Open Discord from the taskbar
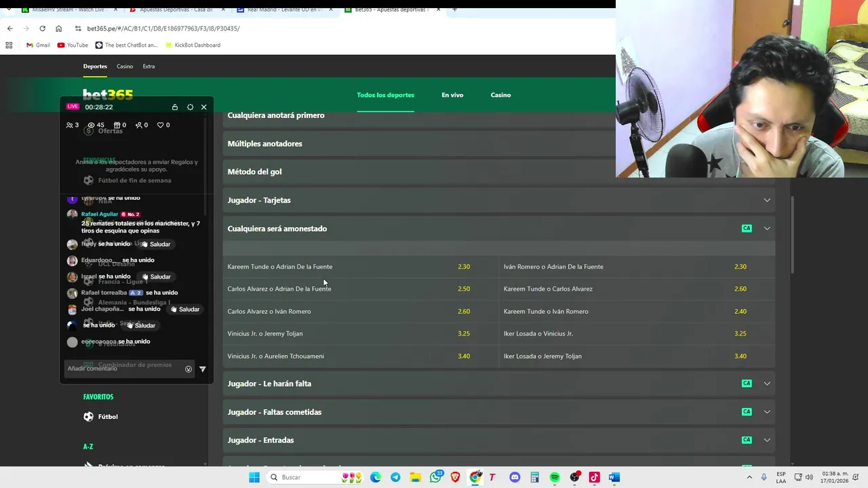This screenshot has height=488, width=868. click(515, 477)
